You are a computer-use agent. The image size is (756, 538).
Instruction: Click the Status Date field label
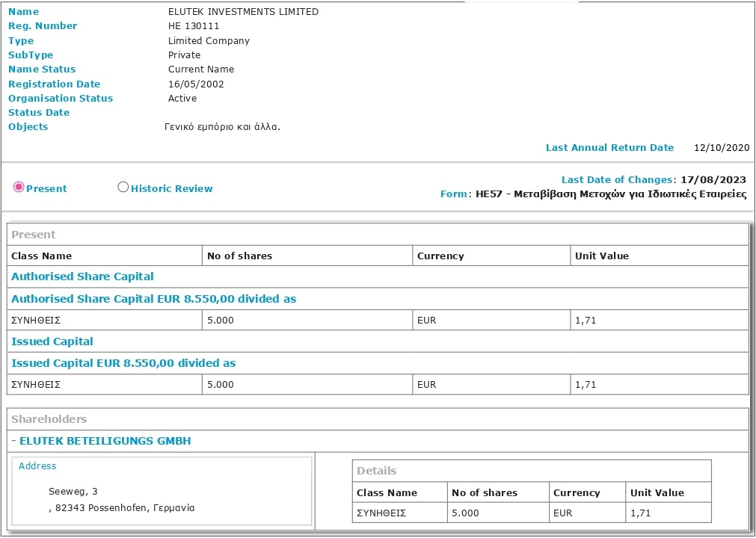pyautogui.click(x=39, y=113)
